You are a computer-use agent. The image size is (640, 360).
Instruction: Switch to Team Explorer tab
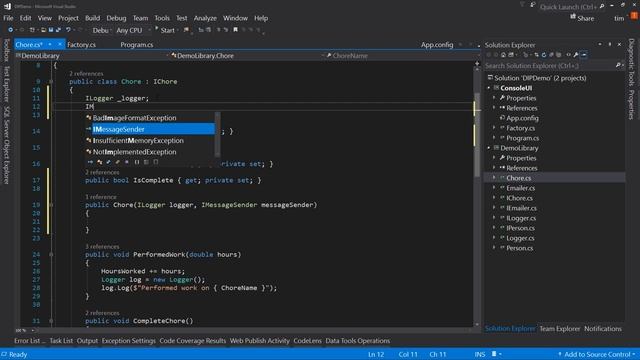(x=559, y=329)
